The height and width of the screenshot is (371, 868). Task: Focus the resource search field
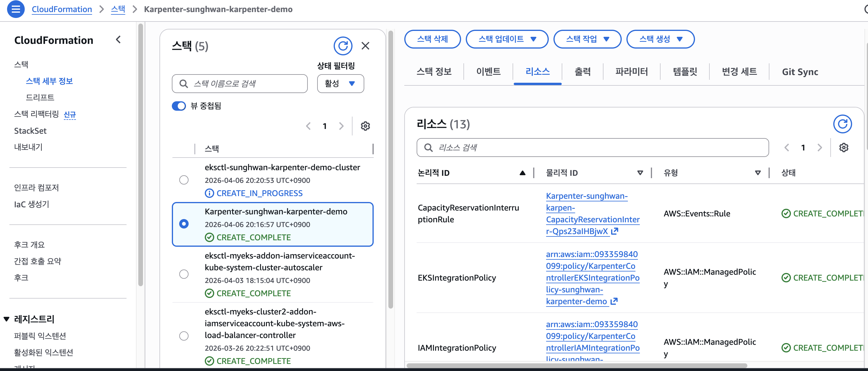[593, 148]
